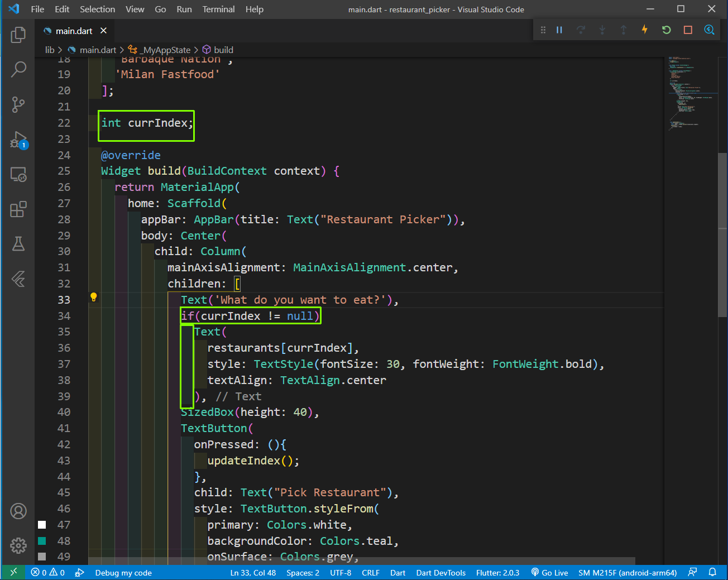Open the remote window status icon

pyautogui.click(x=13, y=572)
